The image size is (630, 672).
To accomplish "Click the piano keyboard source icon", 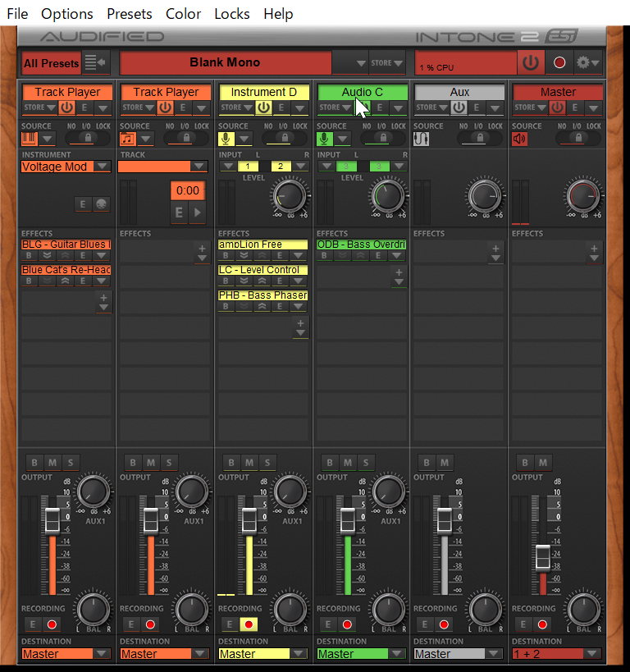I will point(30,139).
